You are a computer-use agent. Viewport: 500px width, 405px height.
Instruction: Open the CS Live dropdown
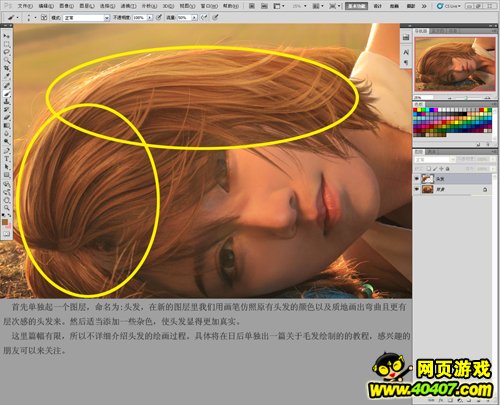[449, 6]
